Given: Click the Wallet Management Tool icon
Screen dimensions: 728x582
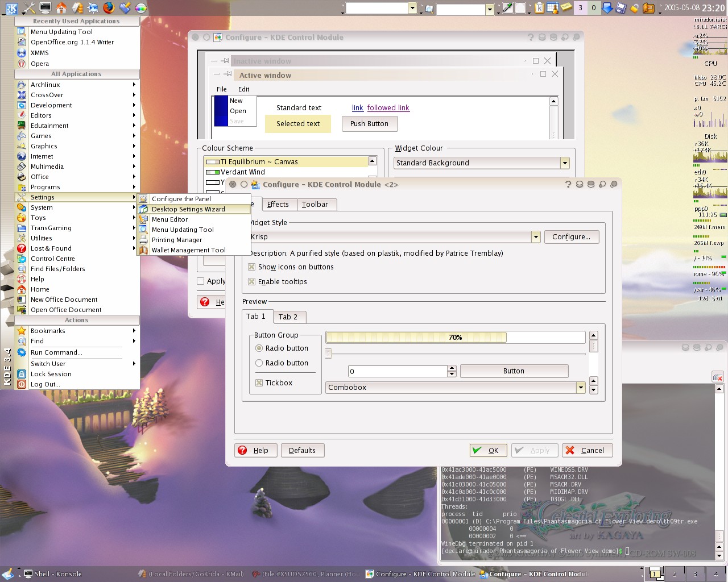Looking at the screenshot, I should click(x=143, y=250).
